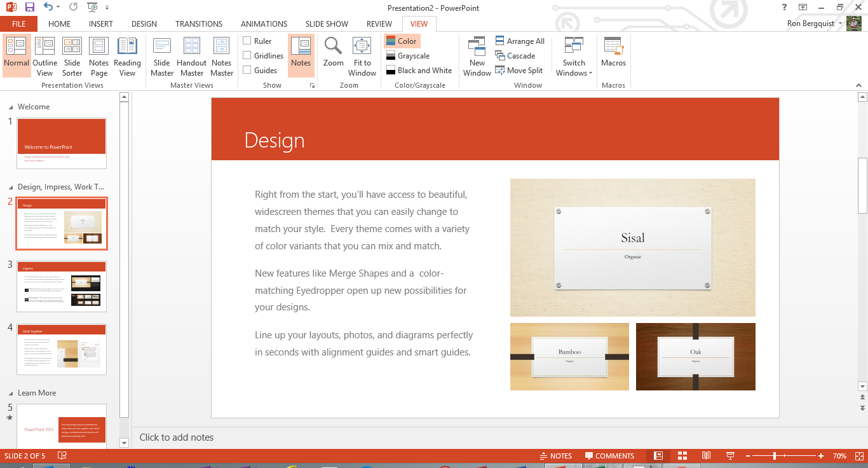This screenshot has height=468, width=868.
Task: Check the Guides option
Action: click(x=247, y=70)
